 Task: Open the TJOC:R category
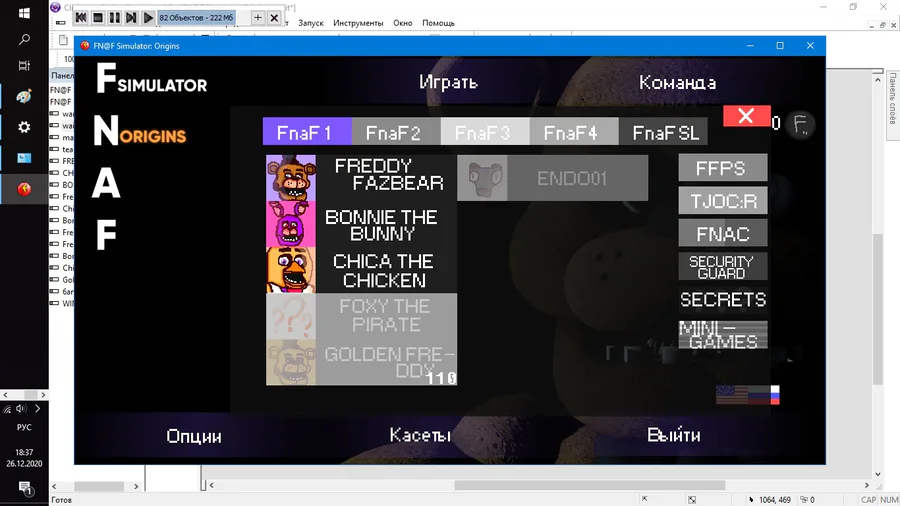coord(723,201)
